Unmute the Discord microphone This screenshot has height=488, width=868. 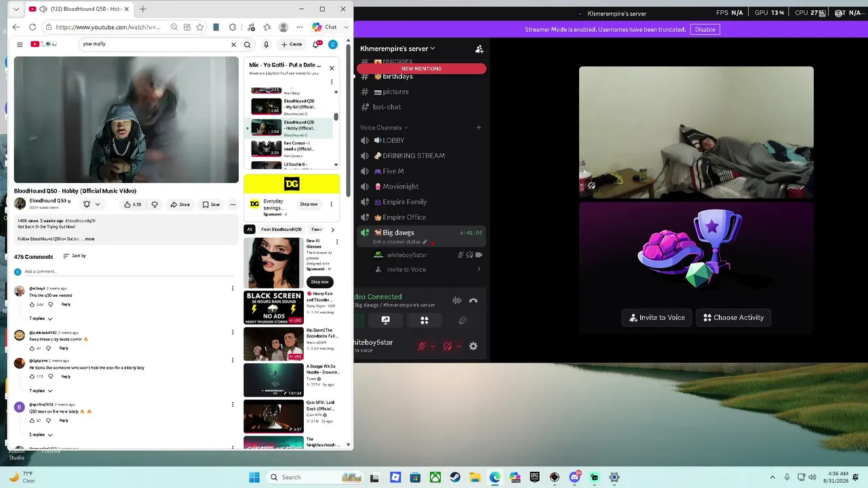click(x=422, y=346)
